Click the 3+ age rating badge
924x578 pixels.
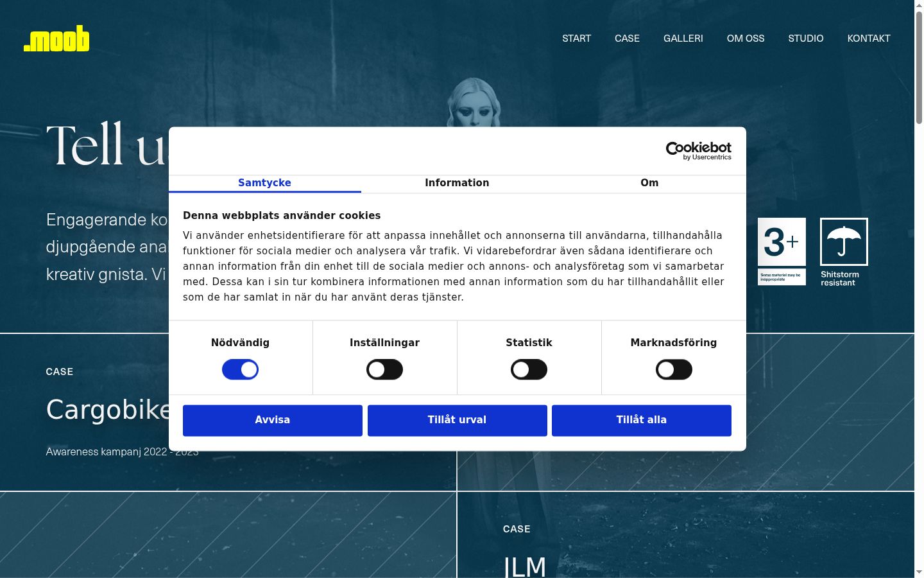coord(782,251)
